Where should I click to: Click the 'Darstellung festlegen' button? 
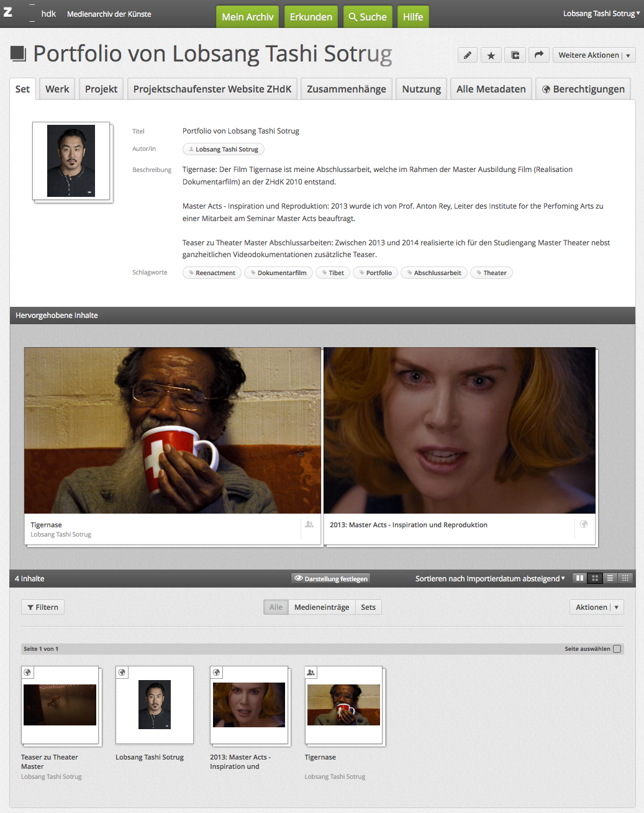pos(331,579)
